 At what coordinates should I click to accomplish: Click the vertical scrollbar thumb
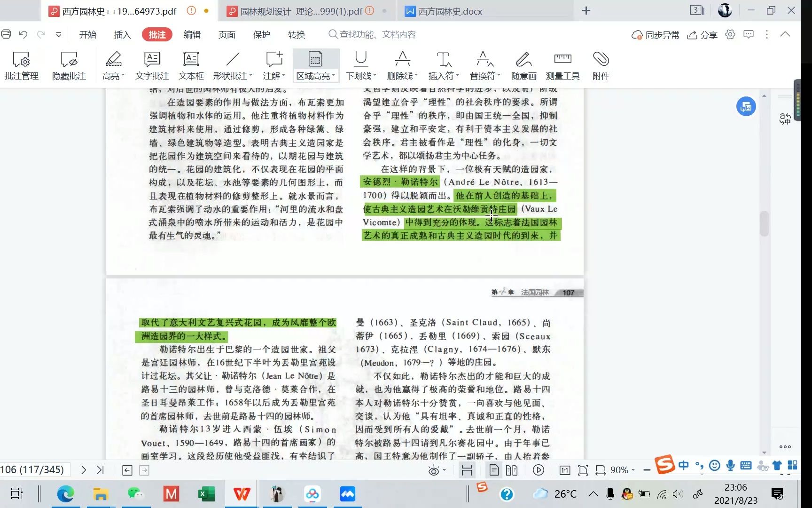coord(765,223)
